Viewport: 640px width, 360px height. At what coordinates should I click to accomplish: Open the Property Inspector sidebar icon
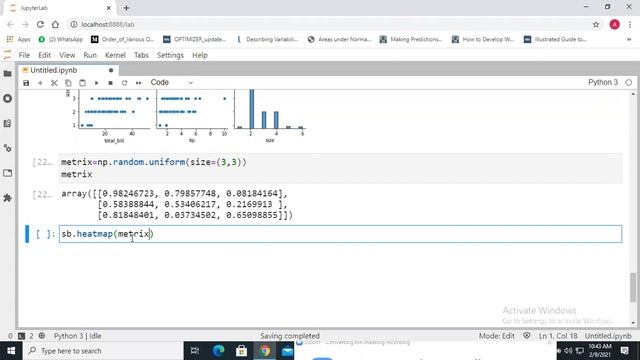click(x=7, y=148)
